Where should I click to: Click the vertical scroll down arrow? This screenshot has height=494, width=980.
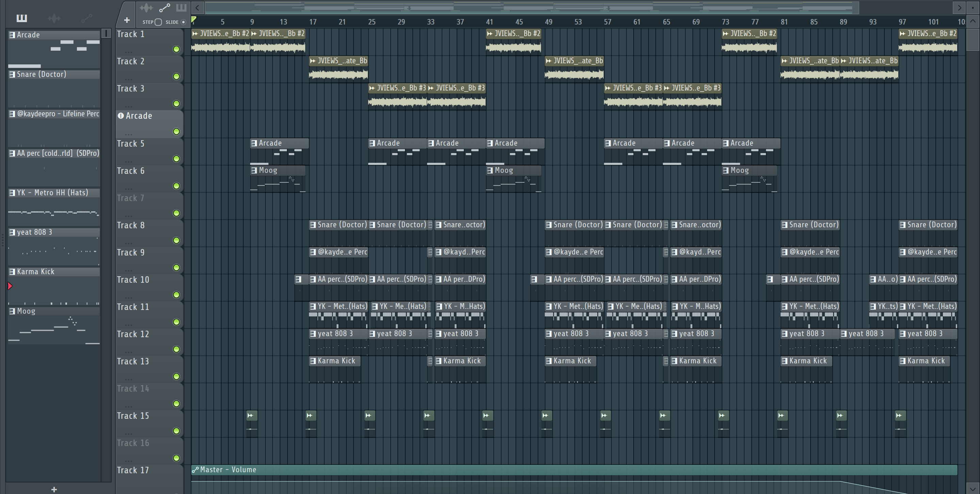(x=973, y=488)
